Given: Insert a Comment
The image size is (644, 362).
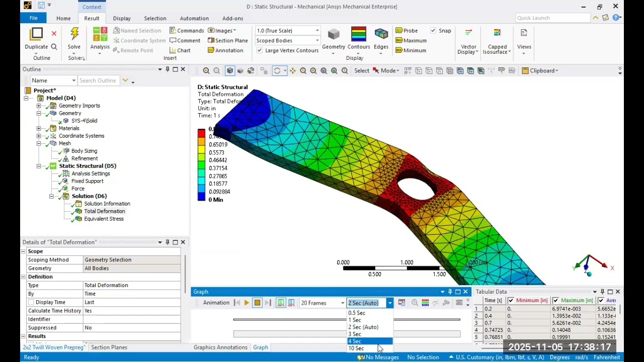Looking at the screenshot, I should coord(185,41).
